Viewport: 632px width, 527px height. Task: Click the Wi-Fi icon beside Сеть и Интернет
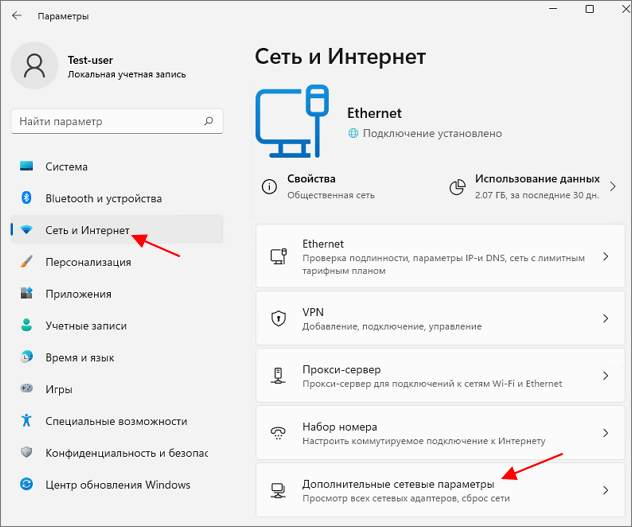click(27, 230)
